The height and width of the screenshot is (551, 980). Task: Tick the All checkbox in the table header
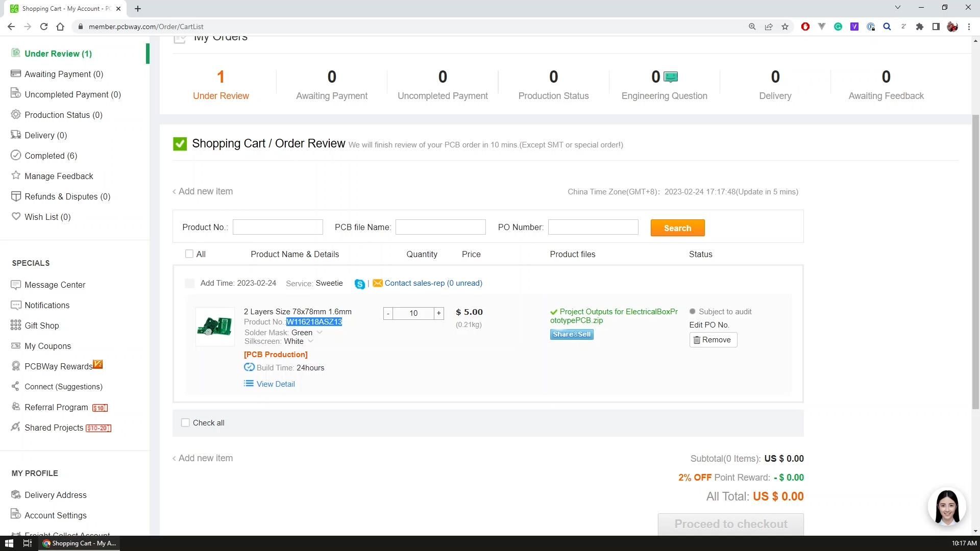click(189, 254)
